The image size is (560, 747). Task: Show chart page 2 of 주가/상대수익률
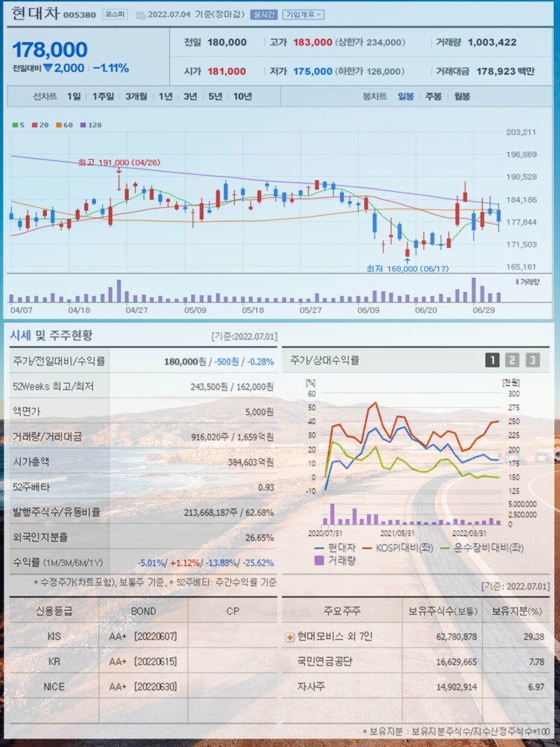click(x=512, y=360)
